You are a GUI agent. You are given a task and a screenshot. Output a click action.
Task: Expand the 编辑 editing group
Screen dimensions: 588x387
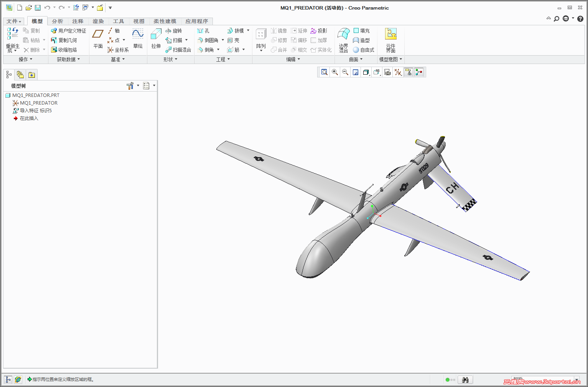(x=293, y=59)
